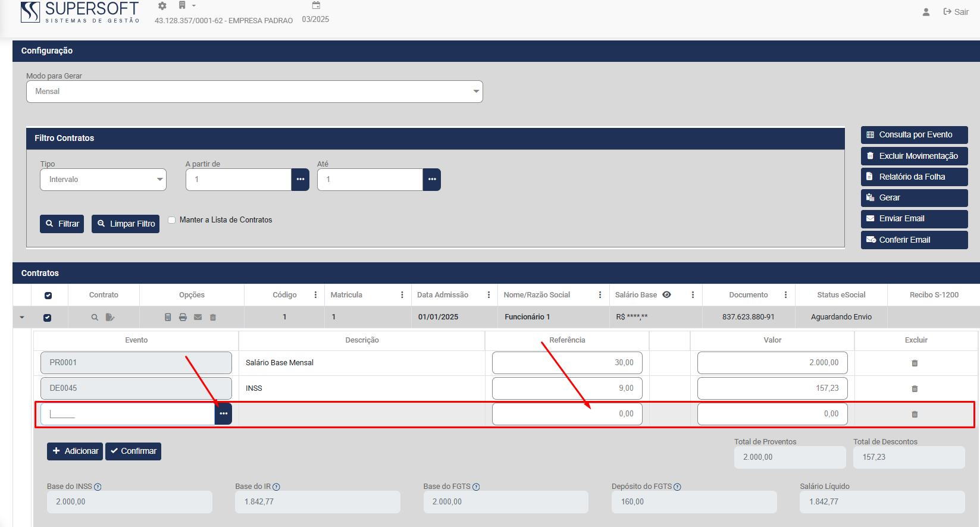Open the Modo para Gerar dropdown
The width and height of the screenshot is (980, 527).
255,92
